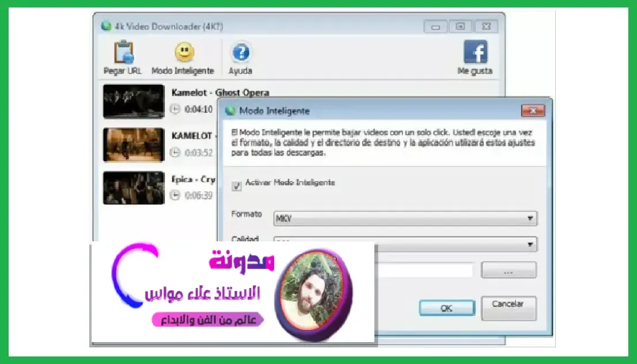This screenshot has height=364, width=637.
Task: Toggle Activar Modo Inteligente checkbox
Action: pyautogui.click(x=237, y=186)
